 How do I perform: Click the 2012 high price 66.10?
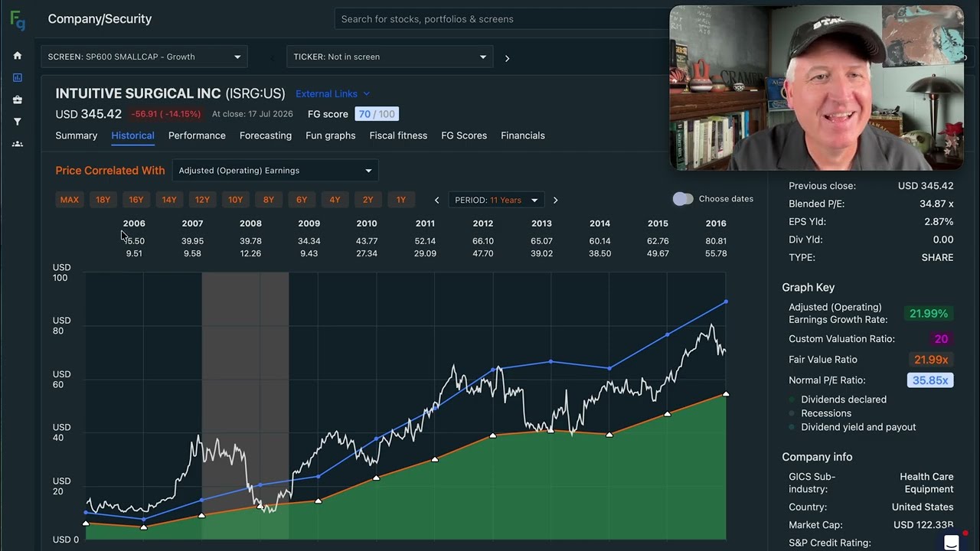click(x=483, y=241)
